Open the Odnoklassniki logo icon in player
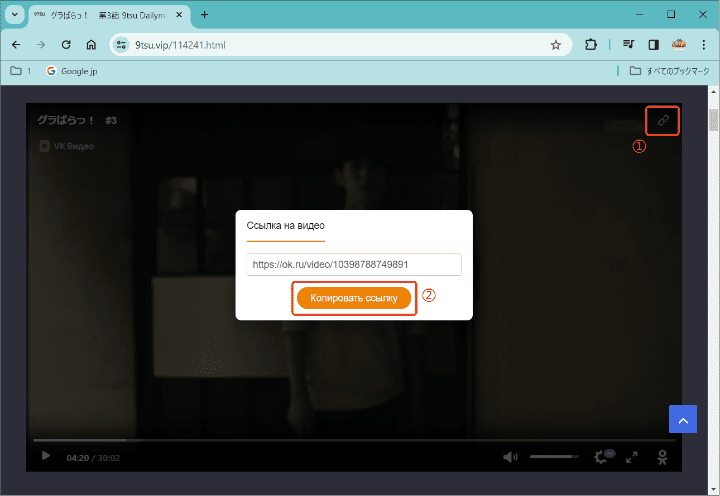The width and height of the screenshot is (720, 496). point(662,457)
